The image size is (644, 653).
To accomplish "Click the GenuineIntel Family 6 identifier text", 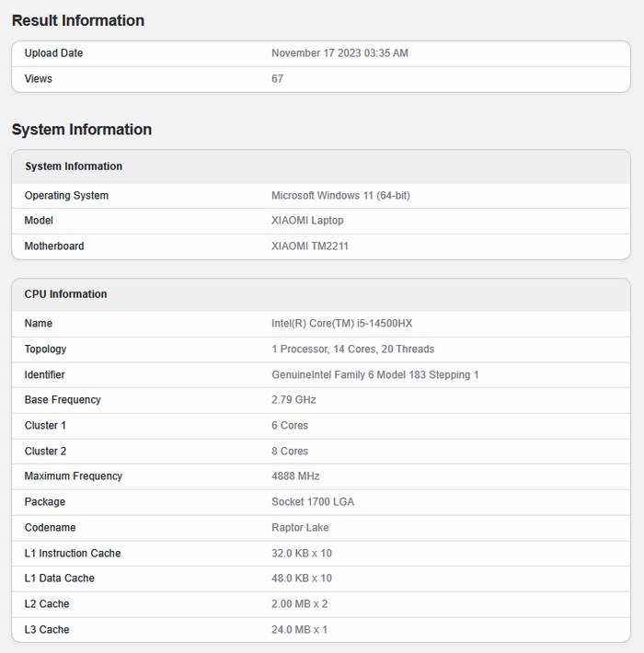I will tap(374, 375).
